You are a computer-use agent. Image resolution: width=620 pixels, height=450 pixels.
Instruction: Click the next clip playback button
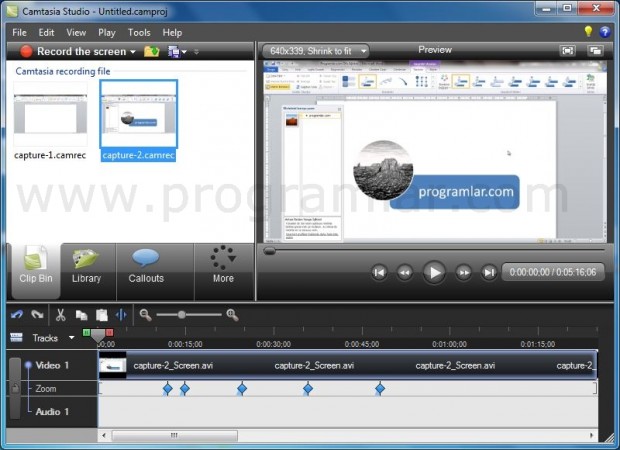click(489, 272)
